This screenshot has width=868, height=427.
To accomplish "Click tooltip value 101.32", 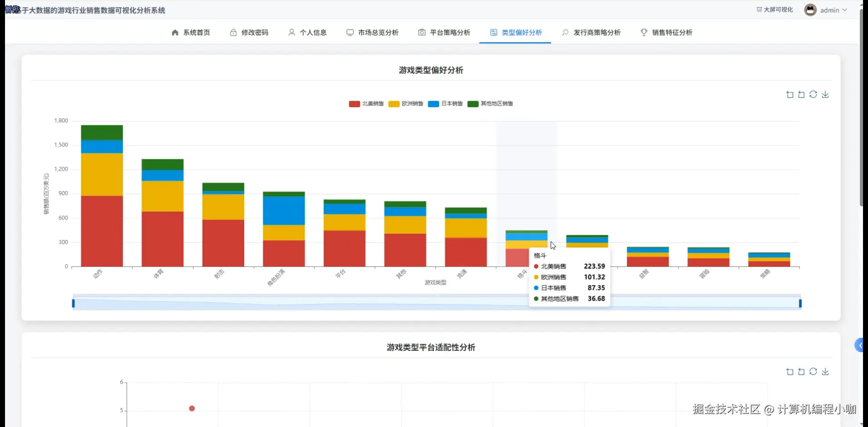I will click(x=594, y=277).
